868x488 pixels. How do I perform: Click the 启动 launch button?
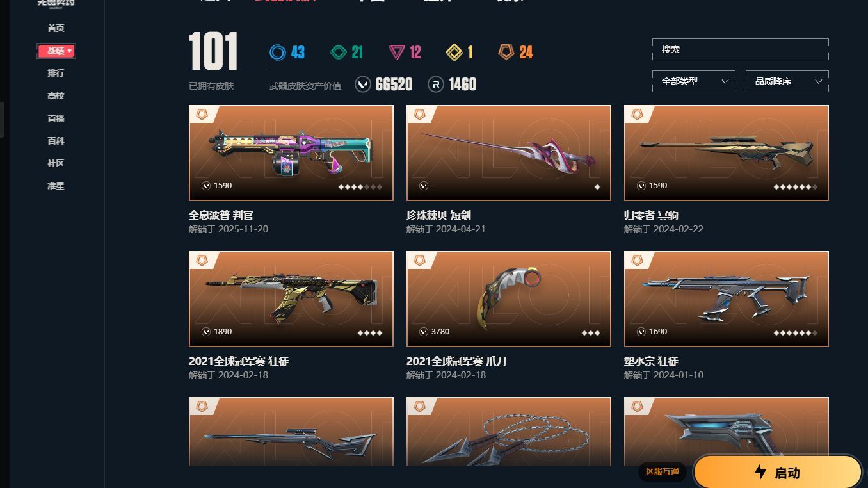pos(778,473)
